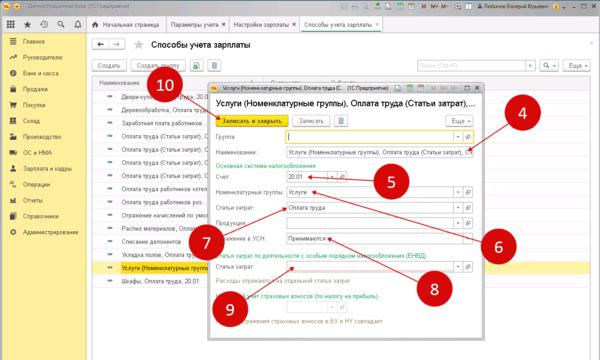Click the delete mark icon in list toolbar

[214, 66]
